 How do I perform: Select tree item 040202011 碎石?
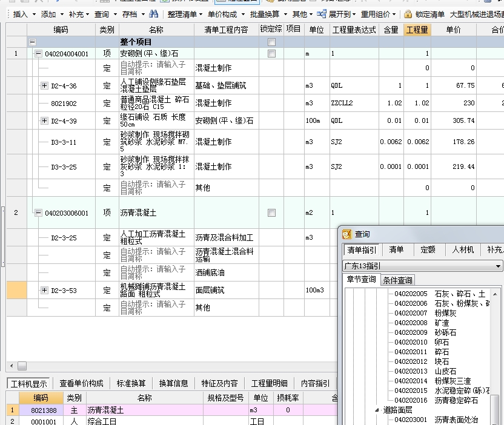click(x=422, y=352)
